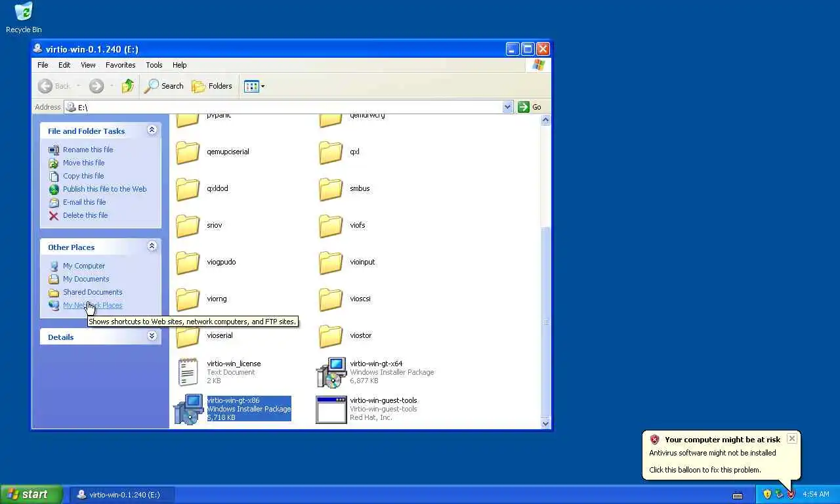Click the scrollbar up arrow

tap(545, 120)
